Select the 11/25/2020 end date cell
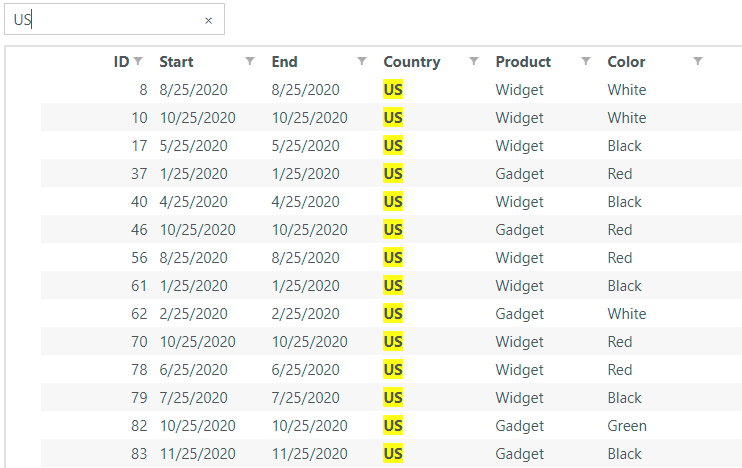 point(309,454)
